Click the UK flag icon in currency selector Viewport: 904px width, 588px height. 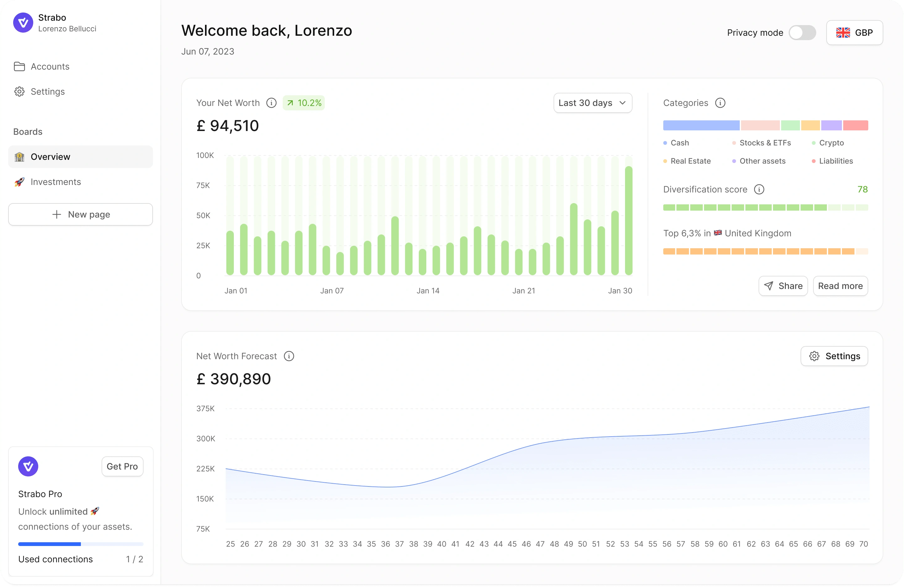tap(843, 33)
